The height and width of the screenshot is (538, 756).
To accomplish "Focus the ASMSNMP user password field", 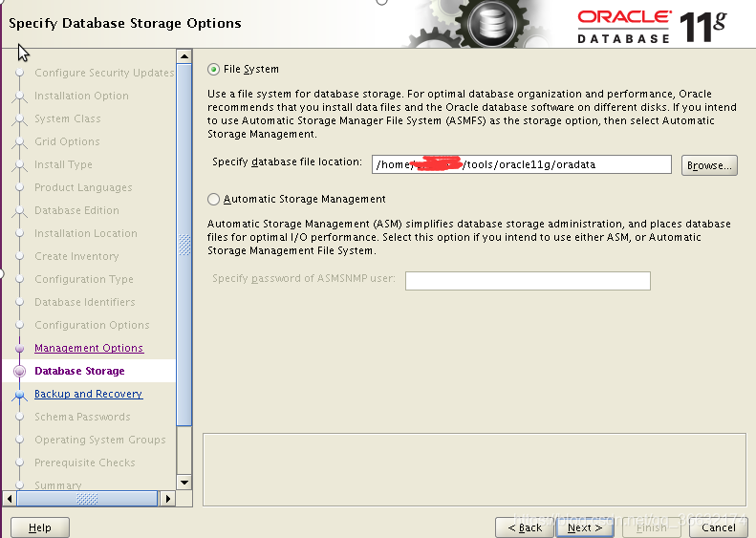I will point(528,281).
